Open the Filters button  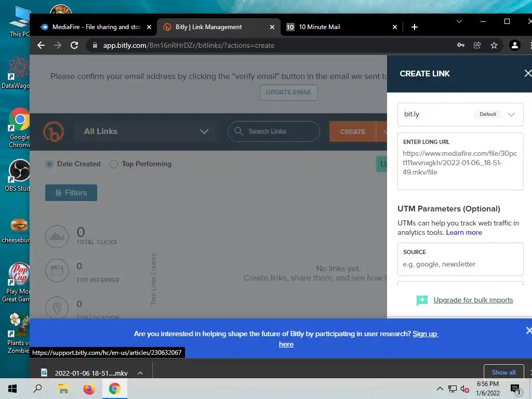point(71,193)
